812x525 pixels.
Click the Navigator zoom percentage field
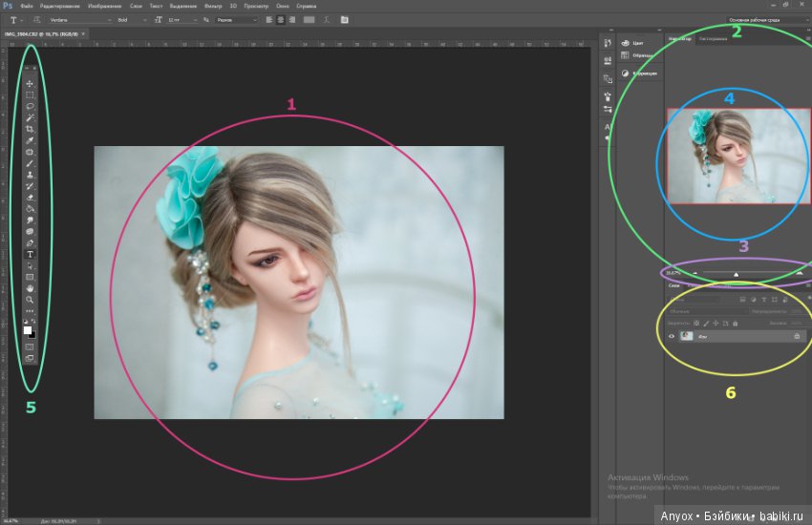click(673, 273)
